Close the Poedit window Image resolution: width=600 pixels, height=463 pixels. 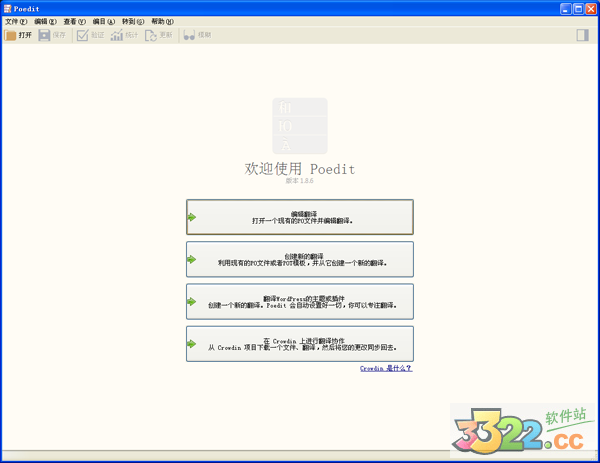click(591, 8)
